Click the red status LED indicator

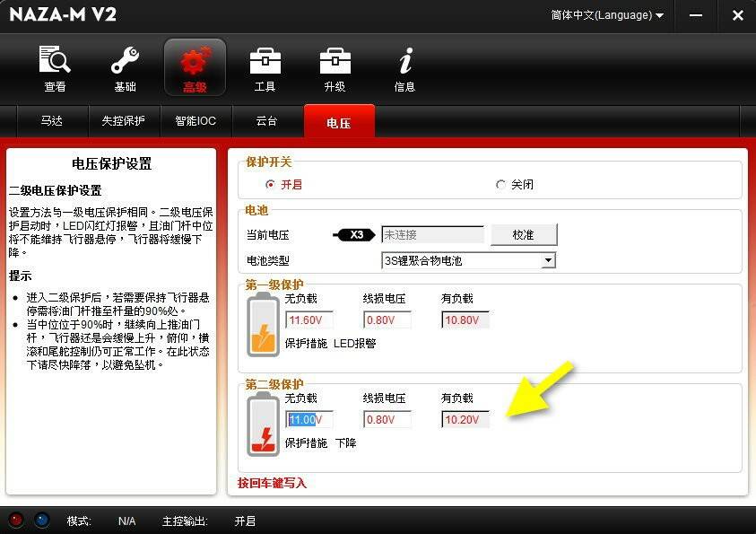click(17, 520)
